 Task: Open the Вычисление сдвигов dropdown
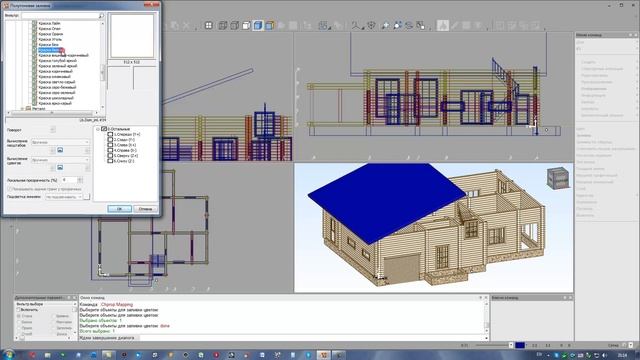[x=60, y=160]
